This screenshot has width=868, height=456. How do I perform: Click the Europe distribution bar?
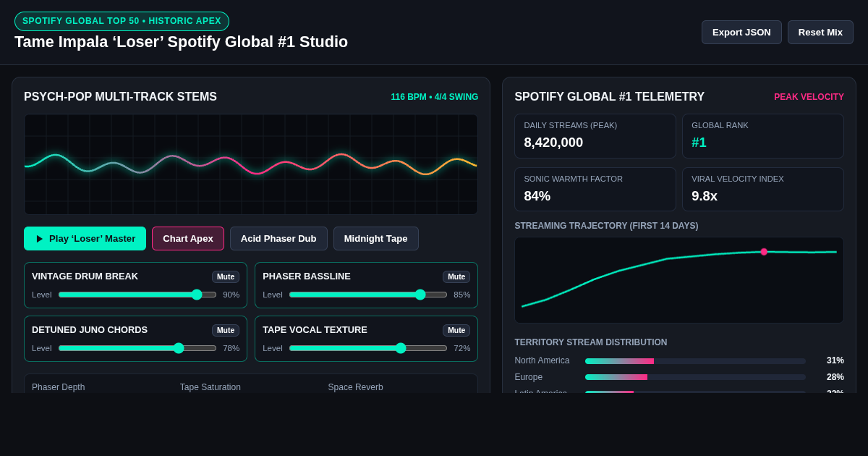coord(695,377)
